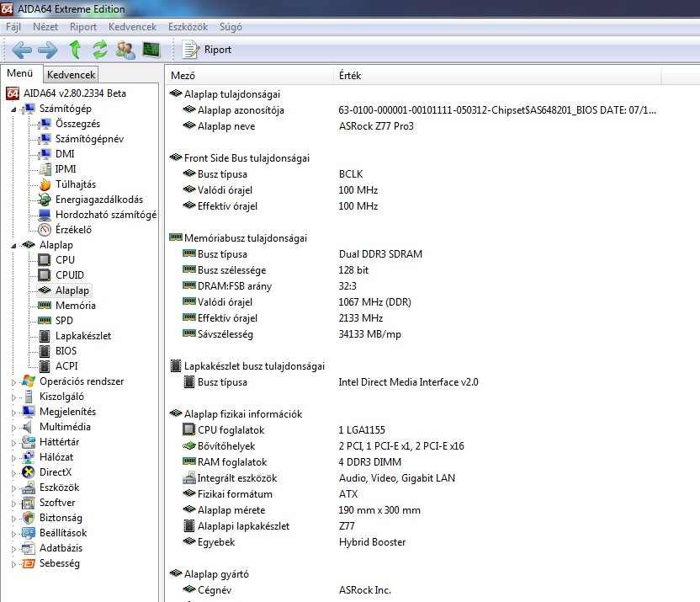Expand the Multimédia node
The height and width of the screenshot is (602, 700).
[x=13, y=428]
